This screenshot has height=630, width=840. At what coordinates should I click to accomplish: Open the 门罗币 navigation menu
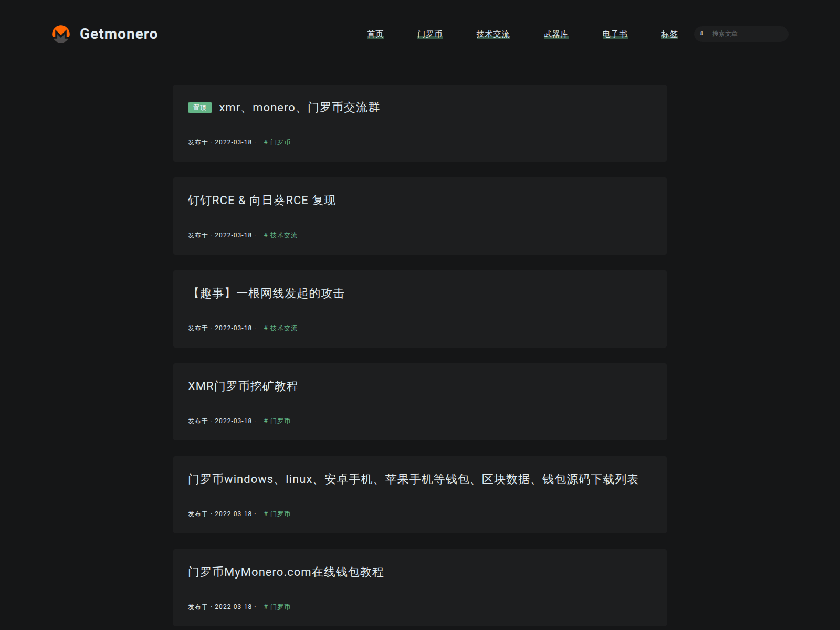430,34
